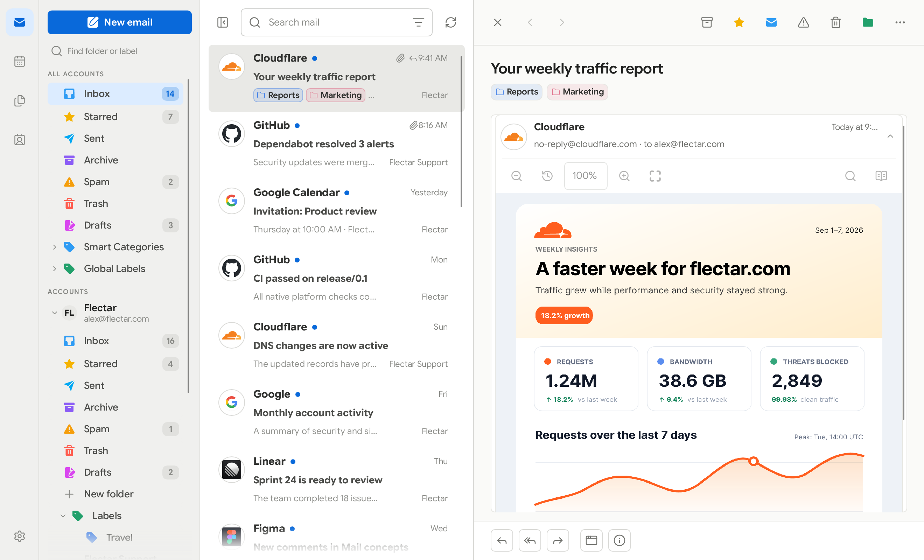
Task: Archive the open email
Action: tap(707, 22)
